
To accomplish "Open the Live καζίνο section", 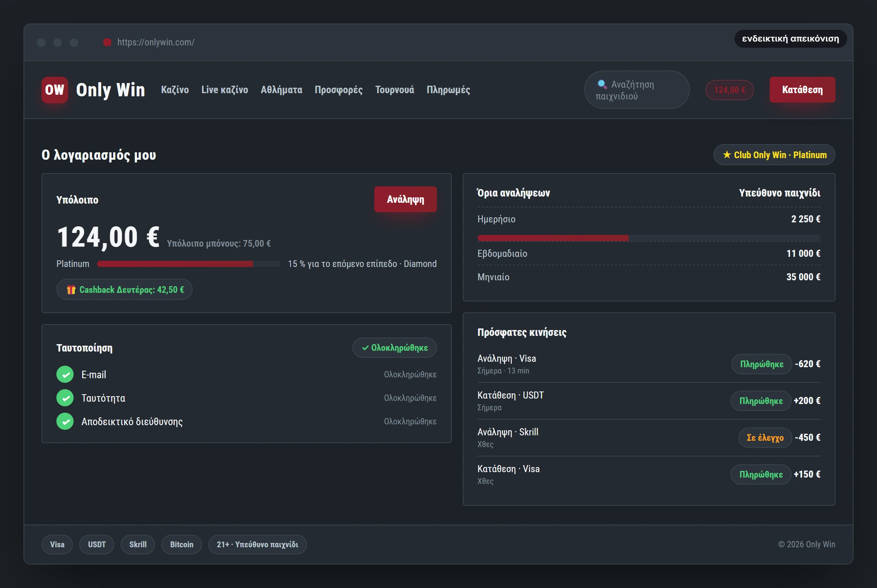I will coord(225,90).
